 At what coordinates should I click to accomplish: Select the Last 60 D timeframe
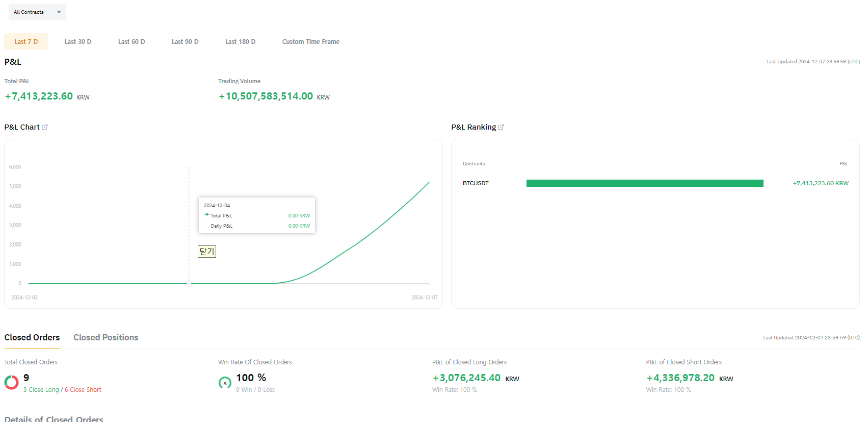(131, 42)
